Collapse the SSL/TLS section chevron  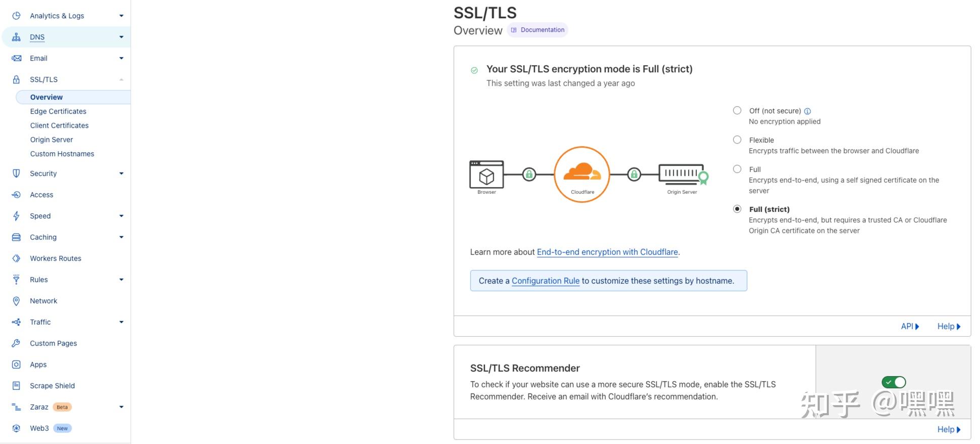click(x=121, y=79)
